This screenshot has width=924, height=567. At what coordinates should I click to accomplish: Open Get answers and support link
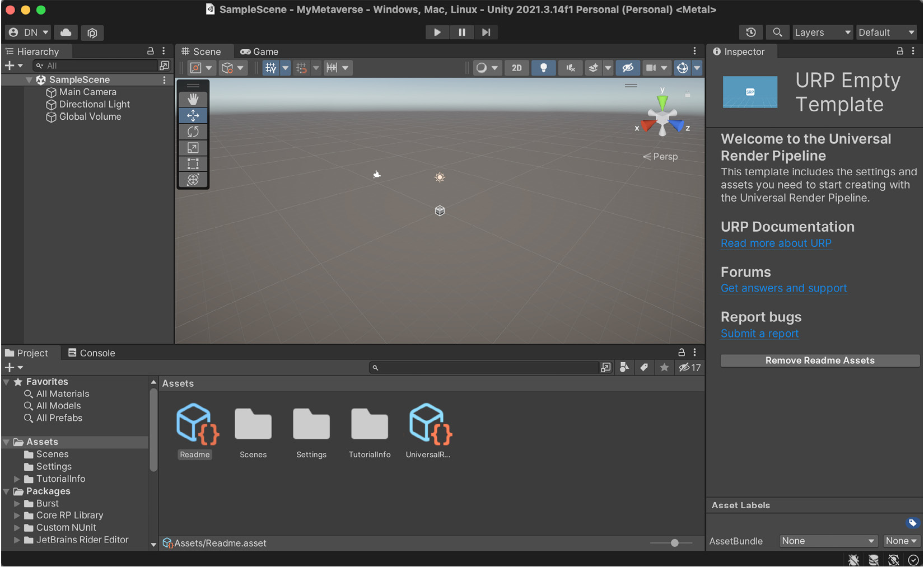tap(783, 288)
